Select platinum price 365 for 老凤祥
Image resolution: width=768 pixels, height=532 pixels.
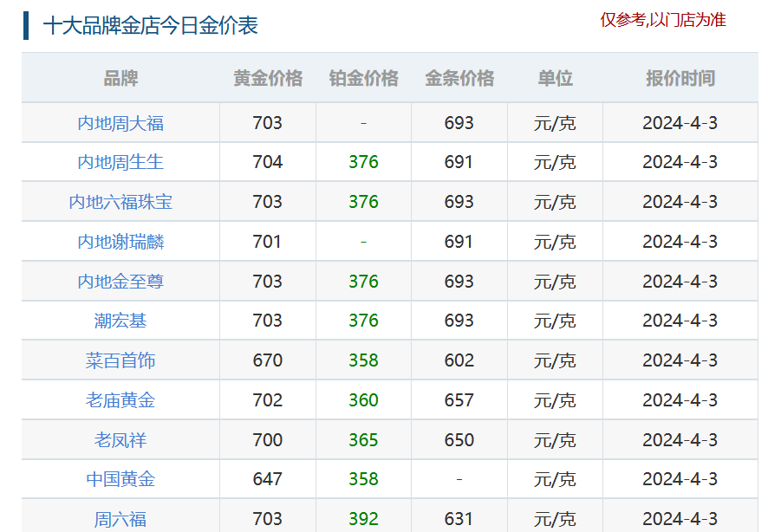coord(363,440)
